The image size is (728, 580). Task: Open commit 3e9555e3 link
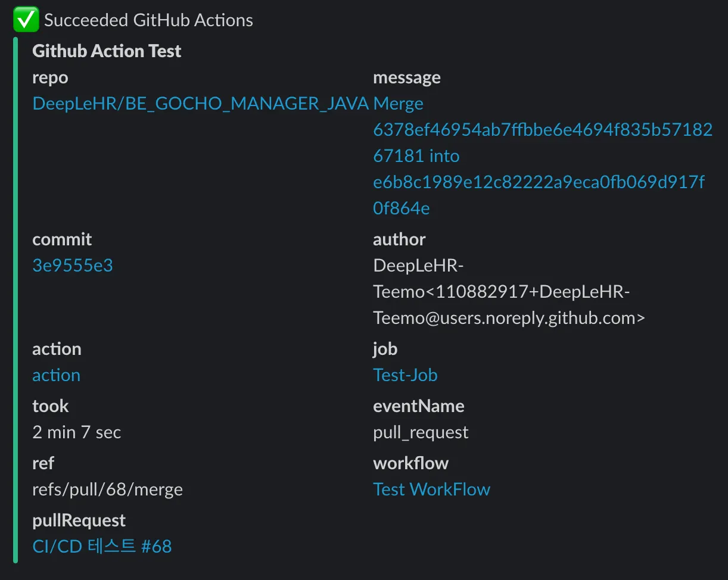pos(72,266)
